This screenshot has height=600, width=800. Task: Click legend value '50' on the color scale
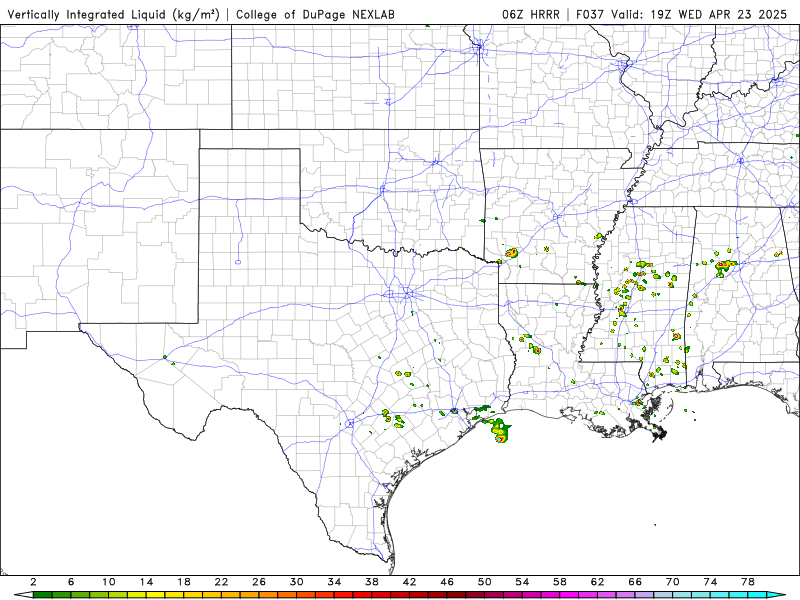[x=485, y=582]
